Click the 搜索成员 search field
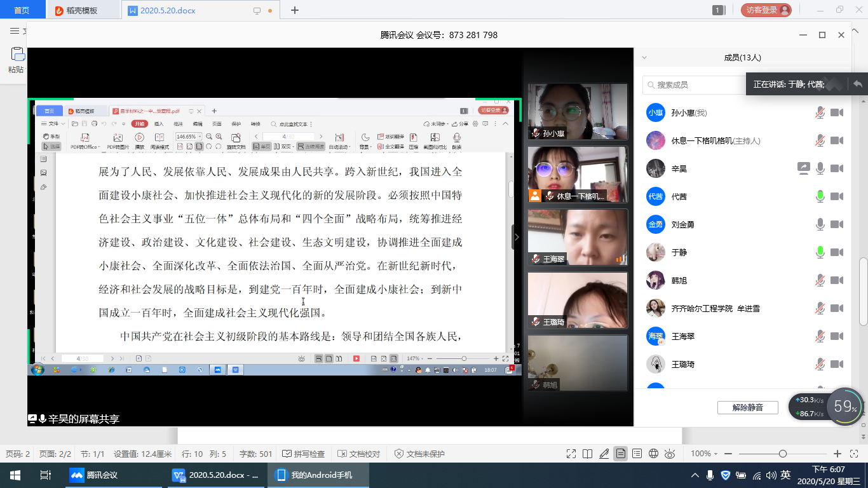868x488 pixels. [693, 85]
